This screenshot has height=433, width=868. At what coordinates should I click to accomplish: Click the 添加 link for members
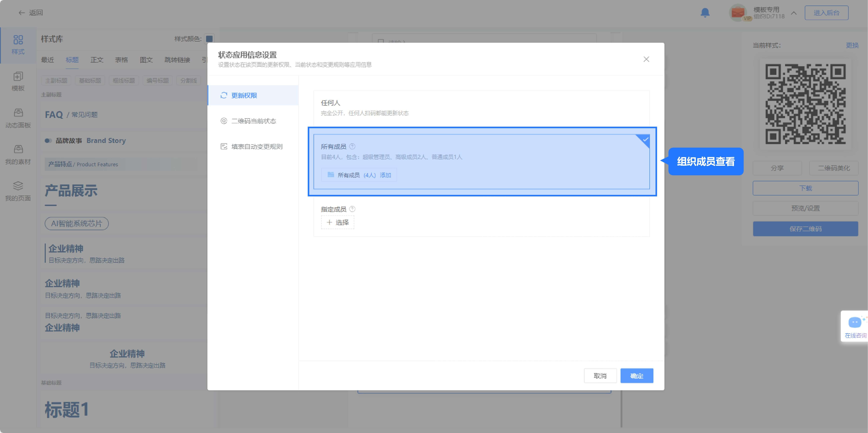pos(385,175)
